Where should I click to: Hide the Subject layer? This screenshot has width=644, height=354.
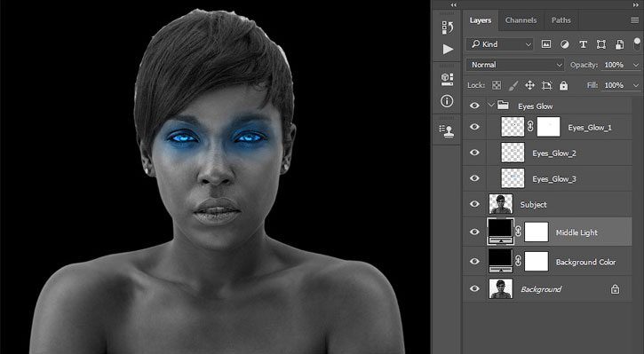[x=474, y=204]
